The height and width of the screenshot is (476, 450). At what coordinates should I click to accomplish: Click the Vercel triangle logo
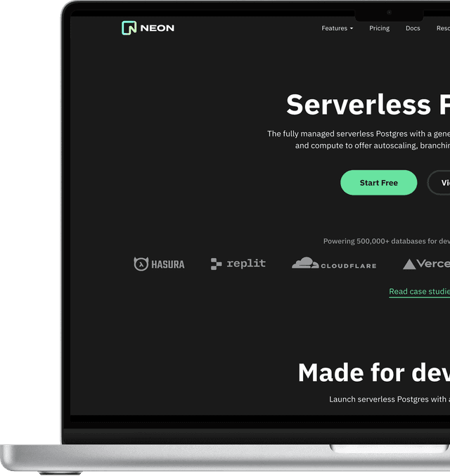pyautogui.click(x=409, y=264)
